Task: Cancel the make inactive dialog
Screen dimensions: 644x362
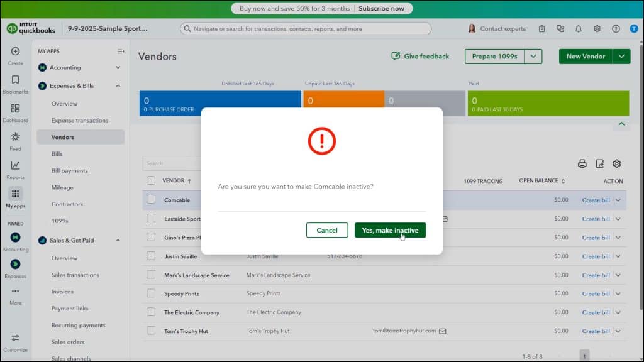Action: (x=327, y=230)
